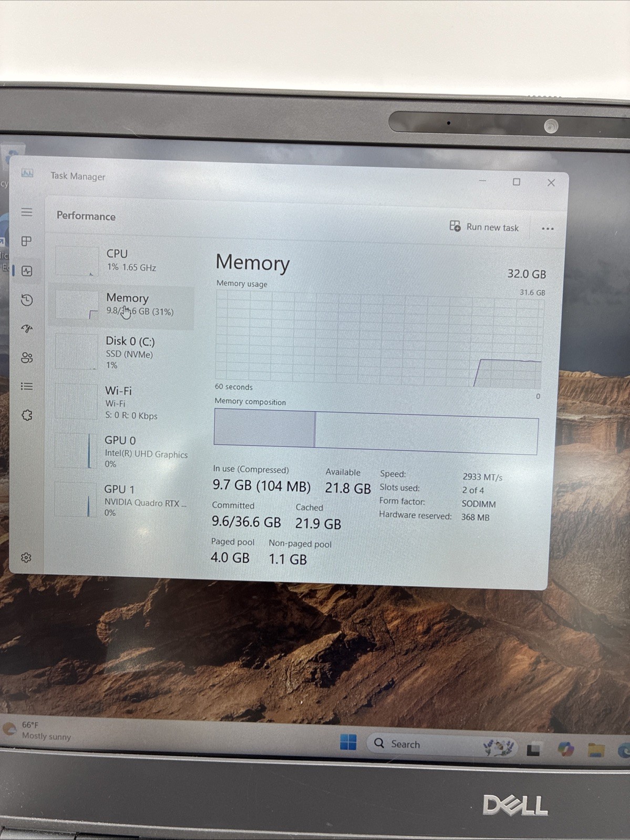Click the '32.0 GB' total memory label

coord(526,274)
